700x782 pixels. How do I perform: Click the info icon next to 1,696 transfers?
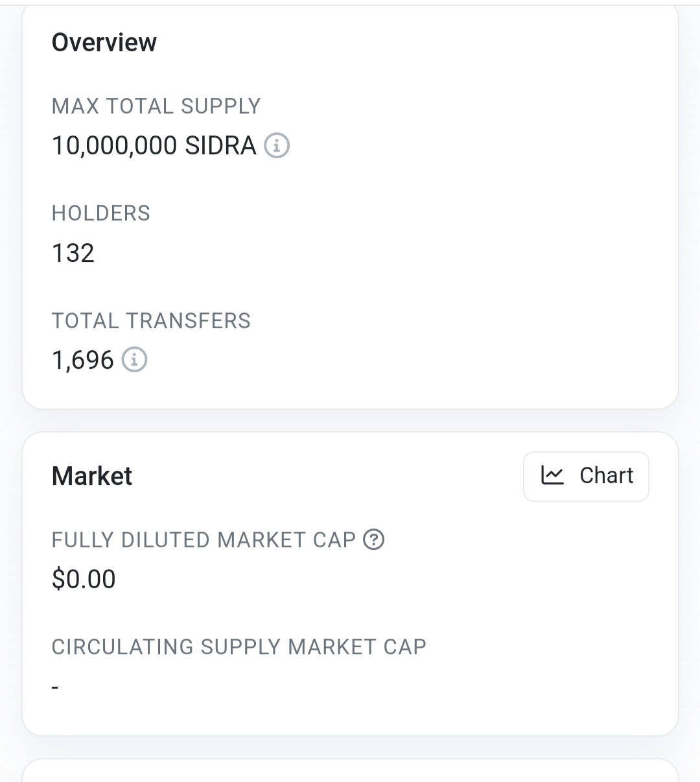coord(135,359)
